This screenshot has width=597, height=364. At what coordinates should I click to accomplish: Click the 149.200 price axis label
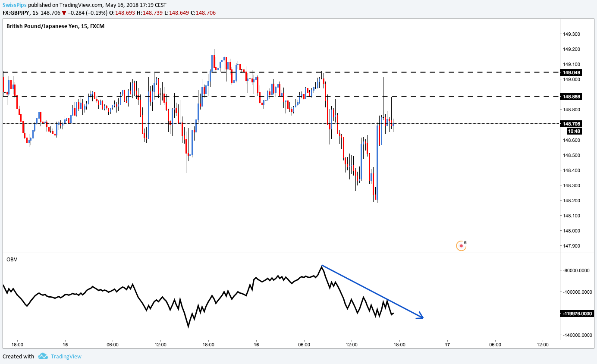pos(571,49)
